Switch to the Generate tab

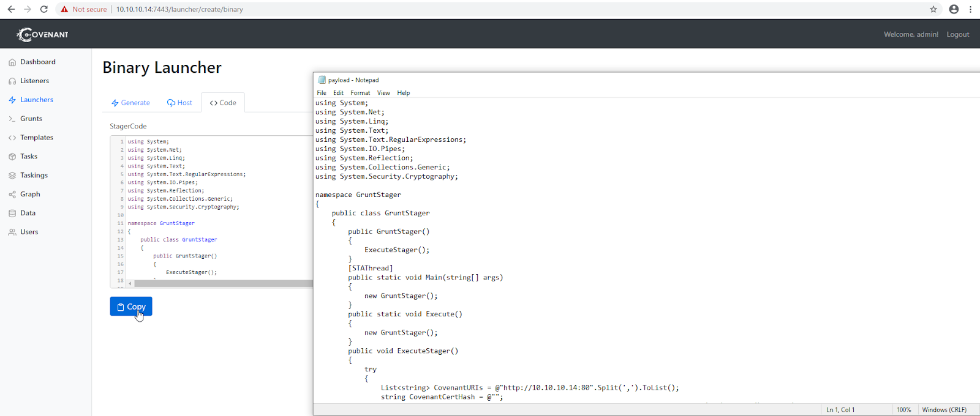130,103
